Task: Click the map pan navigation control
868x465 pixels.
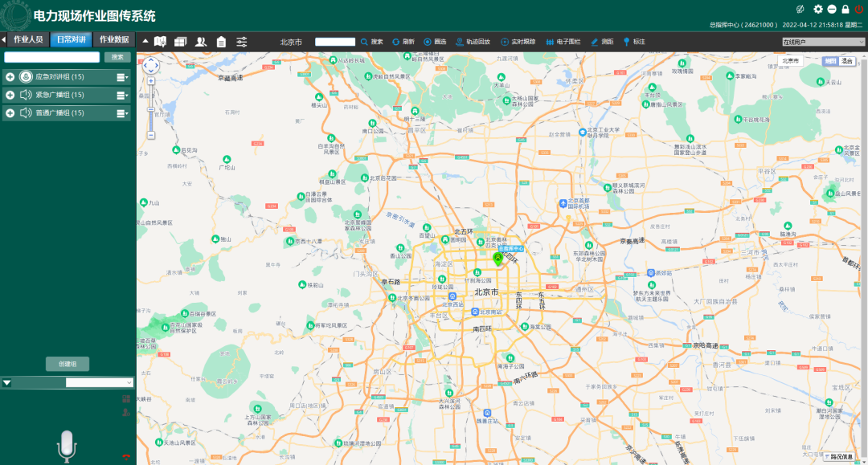Action: (x=150, y=65)
